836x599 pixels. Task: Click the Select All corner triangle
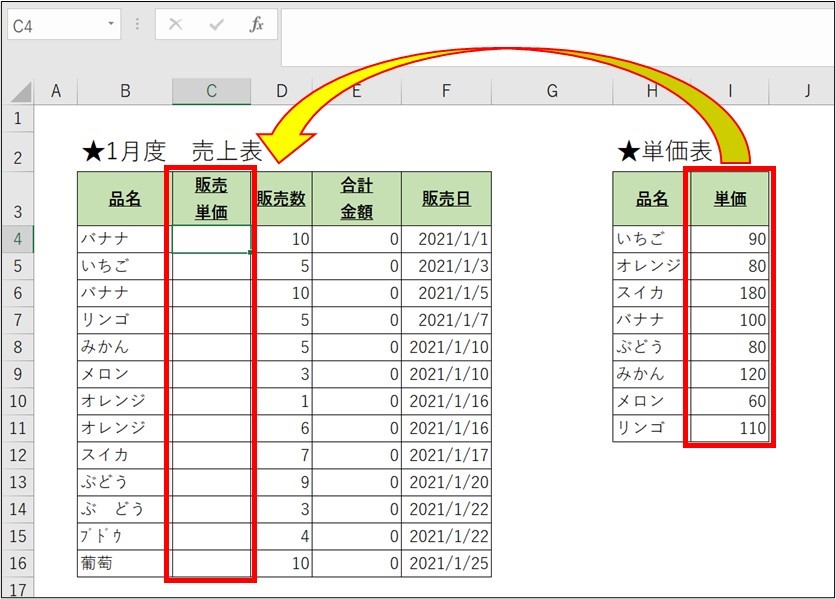[21, 92]
